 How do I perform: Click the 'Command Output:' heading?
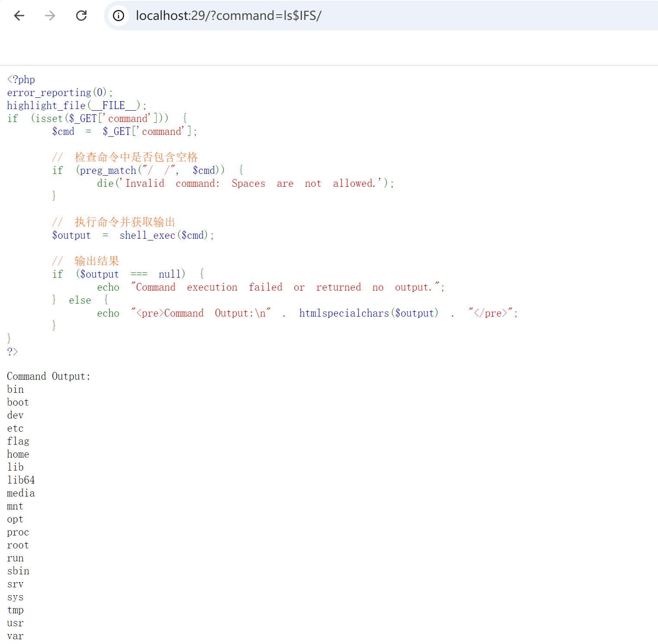[49, 376]
